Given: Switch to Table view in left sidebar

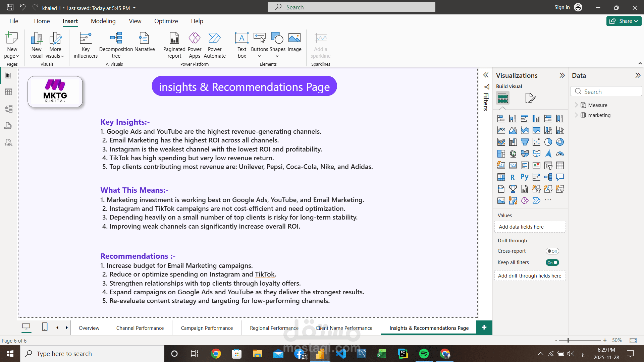Looking at the screenshot, I should (8, 92).
